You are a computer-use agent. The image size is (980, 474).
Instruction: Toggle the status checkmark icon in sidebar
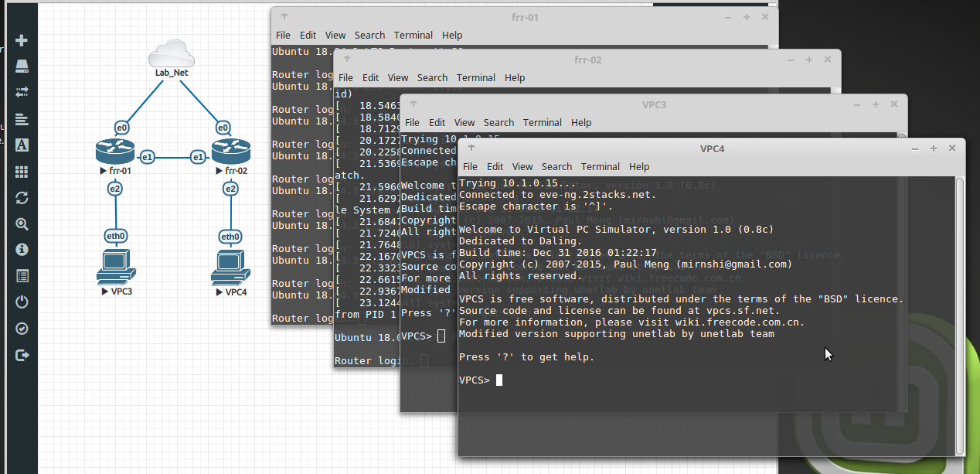[x=22, y=328]
